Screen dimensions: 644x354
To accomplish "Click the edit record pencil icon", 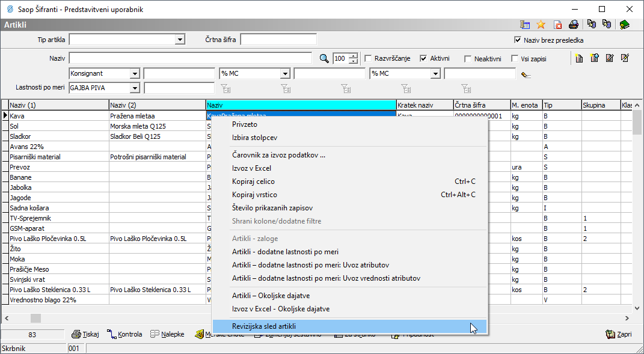I will (x=610, y=58).
